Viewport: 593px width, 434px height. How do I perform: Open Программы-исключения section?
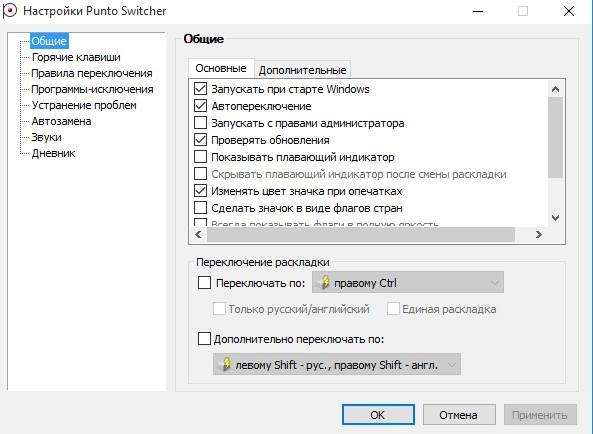tap(92, 89)
